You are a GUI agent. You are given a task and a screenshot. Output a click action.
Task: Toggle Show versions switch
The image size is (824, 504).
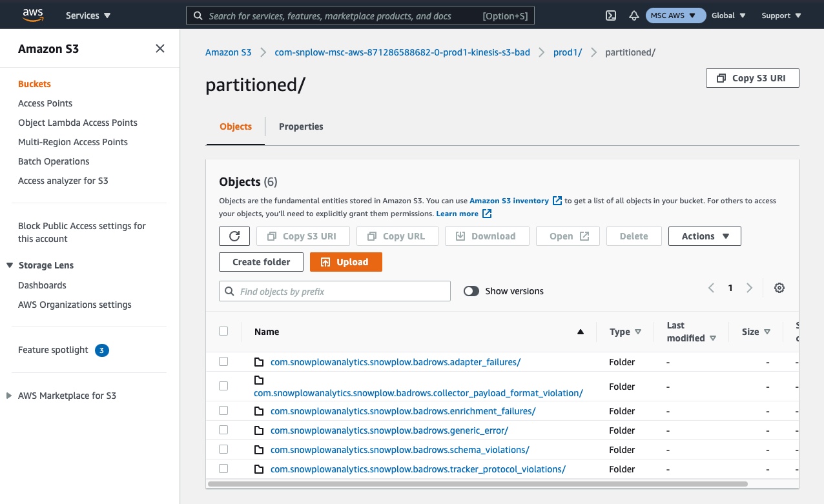(471, 291)
